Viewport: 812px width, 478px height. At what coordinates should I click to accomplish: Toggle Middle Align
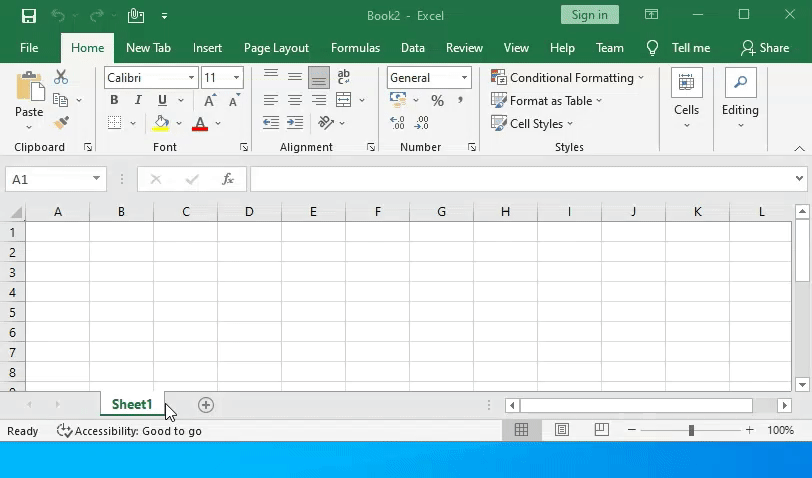[295, 77]
